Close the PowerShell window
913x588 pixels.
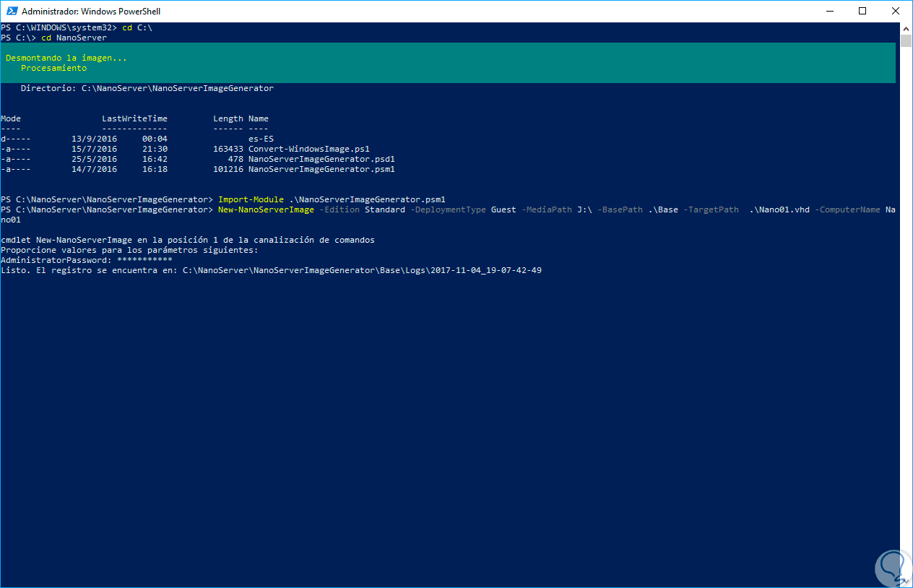896,11
